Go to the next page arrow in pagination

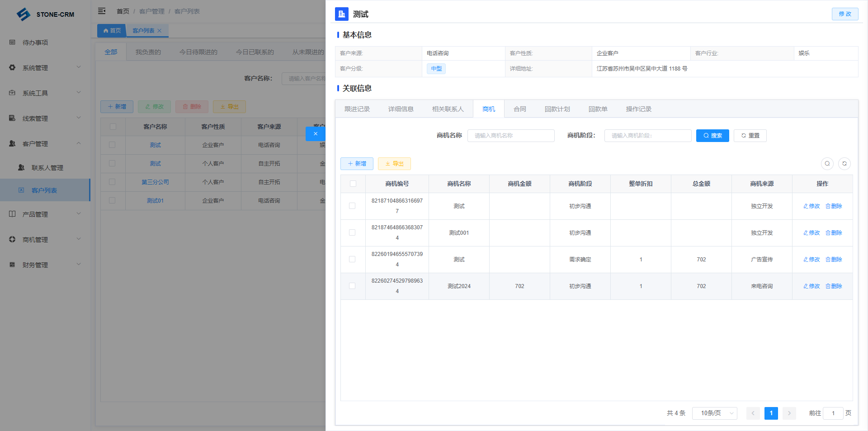789,413
